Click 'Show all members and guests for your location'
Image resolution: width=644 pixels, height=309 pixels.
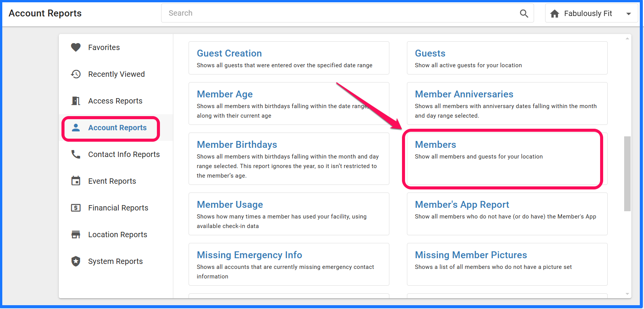click(x=479, y=157)
